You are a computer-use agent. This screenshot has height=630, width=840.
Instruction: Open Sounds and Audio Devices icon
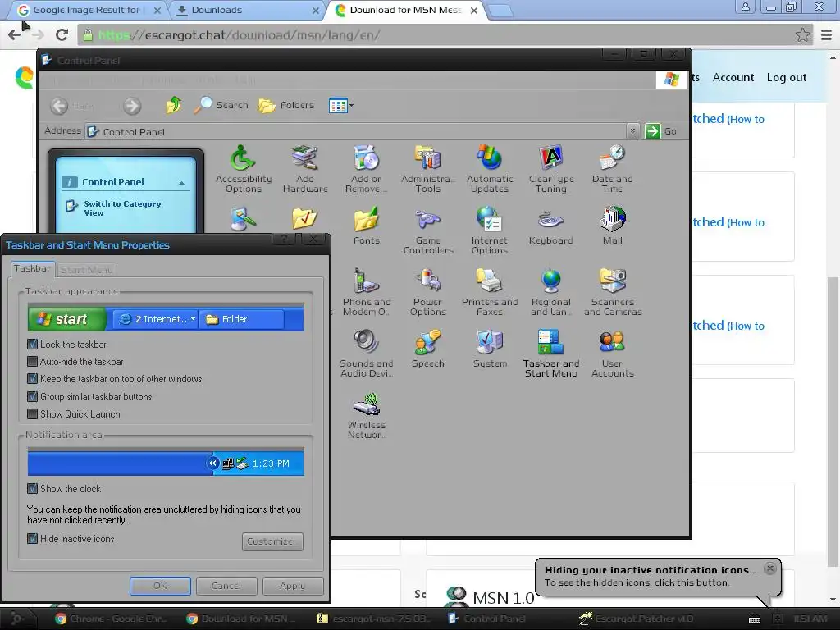click(367, 354)
